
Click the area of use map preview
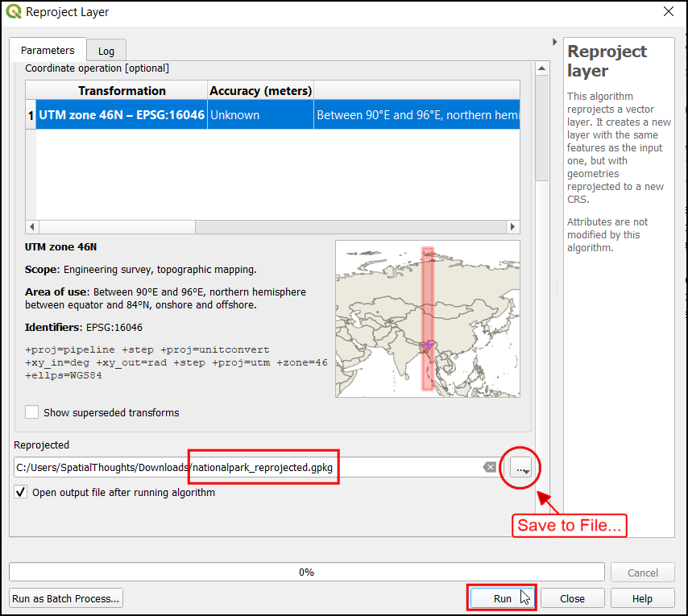click(x=427, y=320)
